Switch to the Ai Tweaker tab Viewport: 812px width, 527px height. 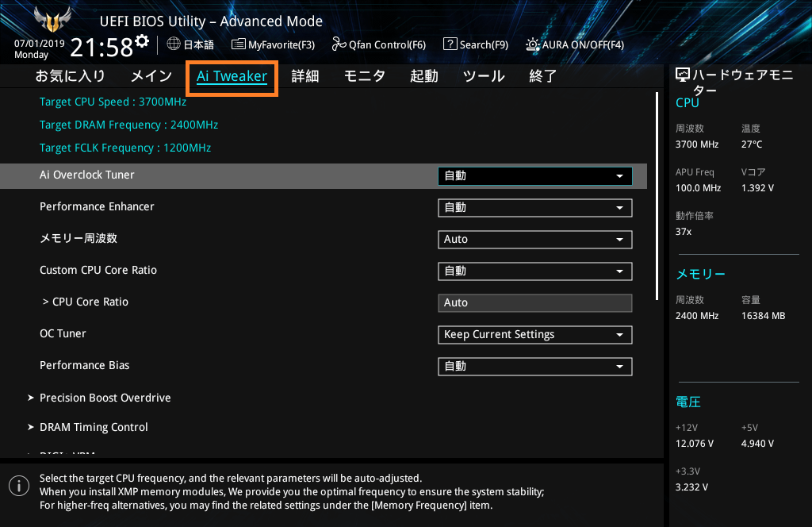(232, 76)
